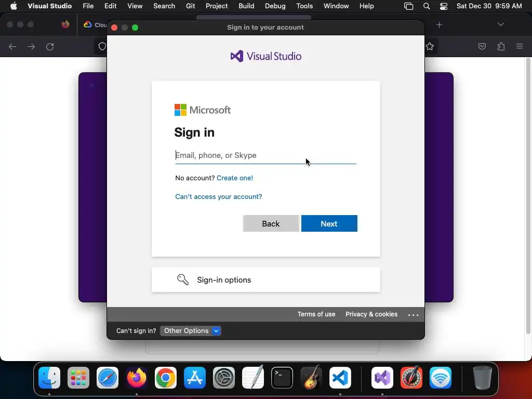Open the Terms of use link
This screenshot has width=532, height=399.
[316, 314]
